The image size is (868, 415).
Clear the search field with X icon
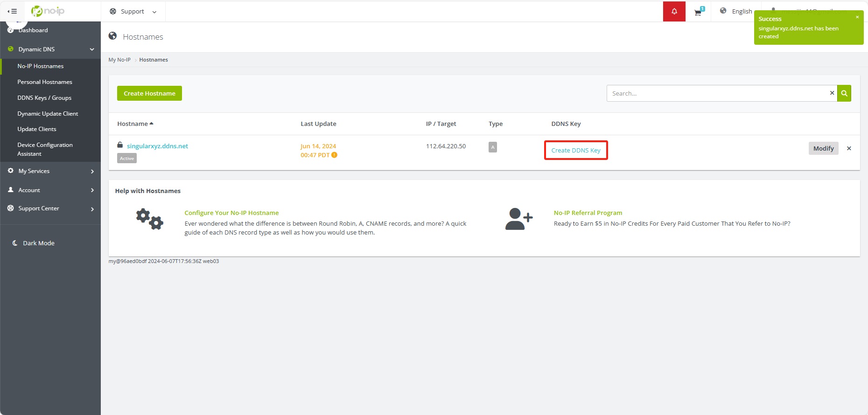pos(832,93)
